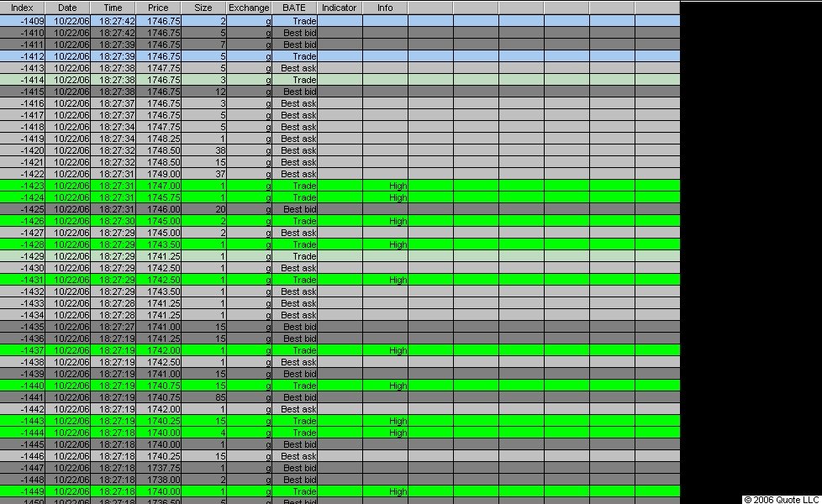822x504 pixels.
Task: Click time 18:27:28 in row -1433
Action: [113, 303]
